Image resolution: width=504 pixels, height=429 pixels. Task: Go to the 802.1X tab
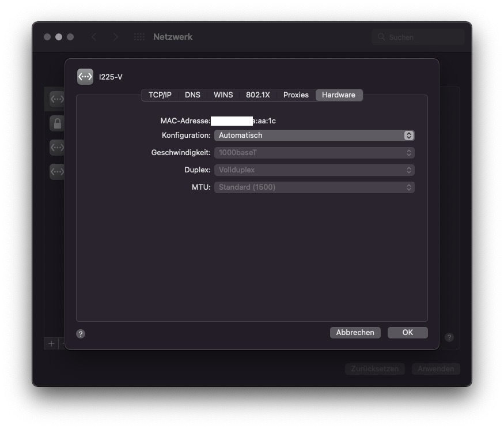pyautogui.click(x=258, y=95)
